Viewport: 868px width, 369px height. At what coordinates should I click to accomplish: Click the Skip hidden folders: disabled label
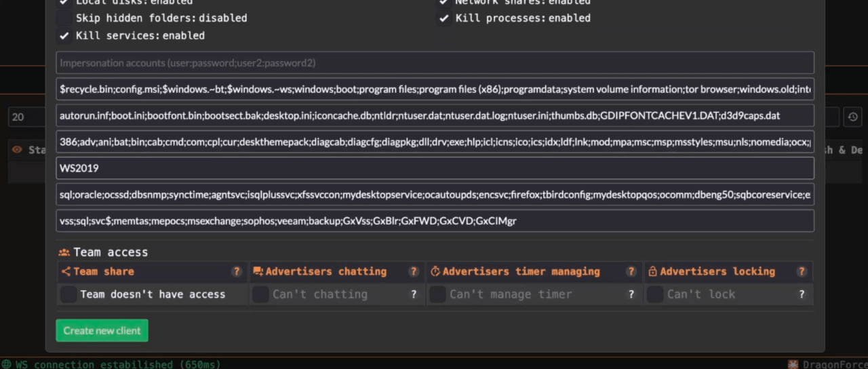click(161, 18)
